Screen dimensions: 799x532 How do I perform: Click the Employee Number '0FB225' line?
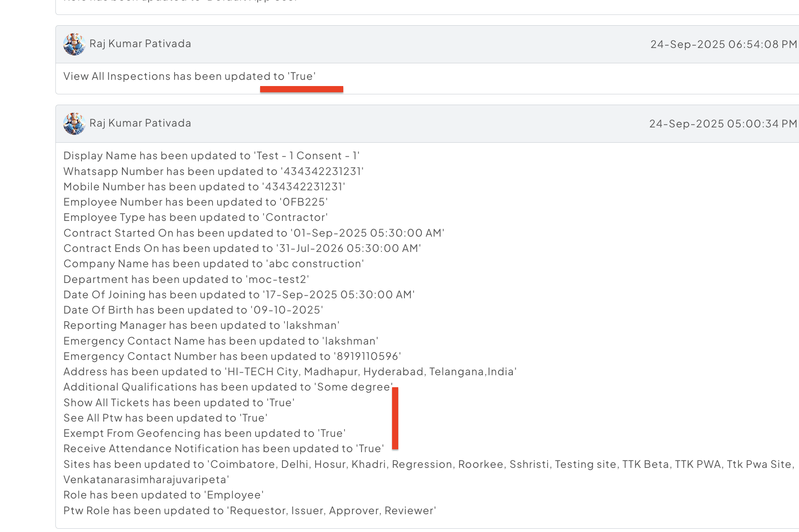195,202
